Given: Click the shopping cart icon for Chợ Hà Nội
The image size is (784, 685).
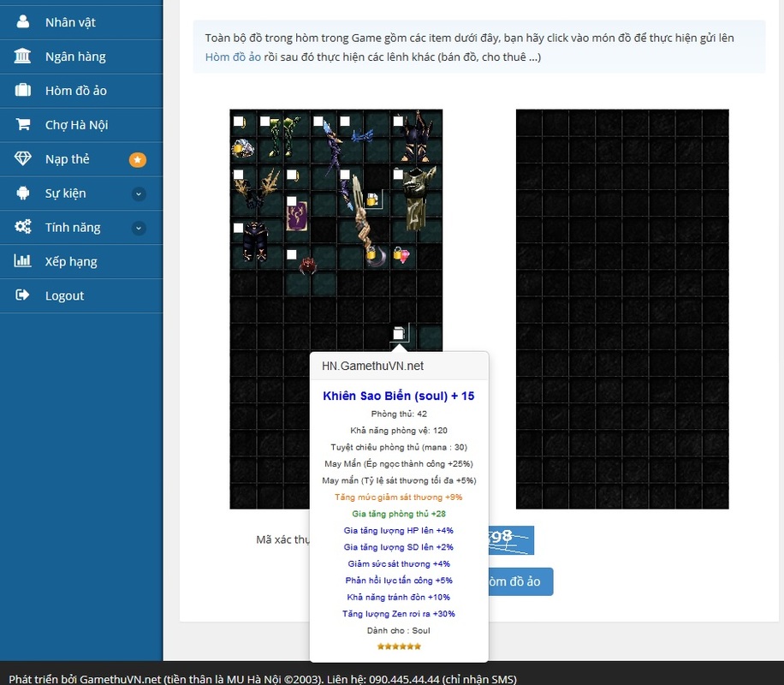Looking at the screenshot, I should click(22, 125).
